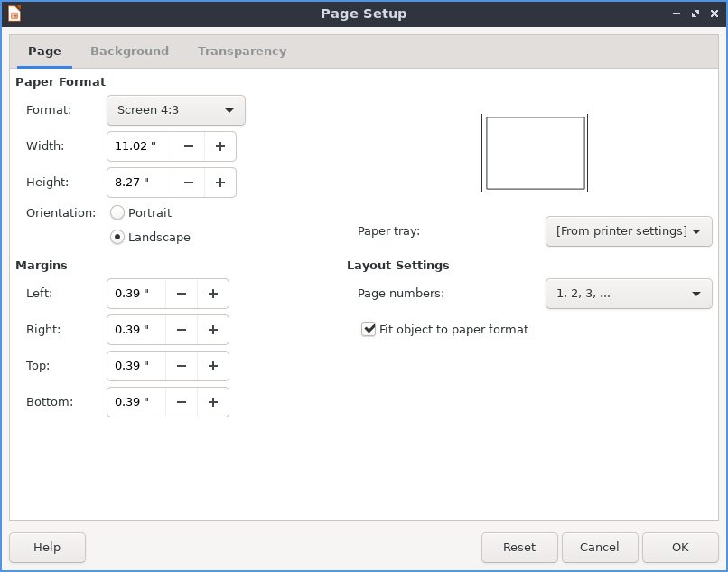Toggle Fit object to paper format
The width and height of the screenshot is (728, 572).
369,330
